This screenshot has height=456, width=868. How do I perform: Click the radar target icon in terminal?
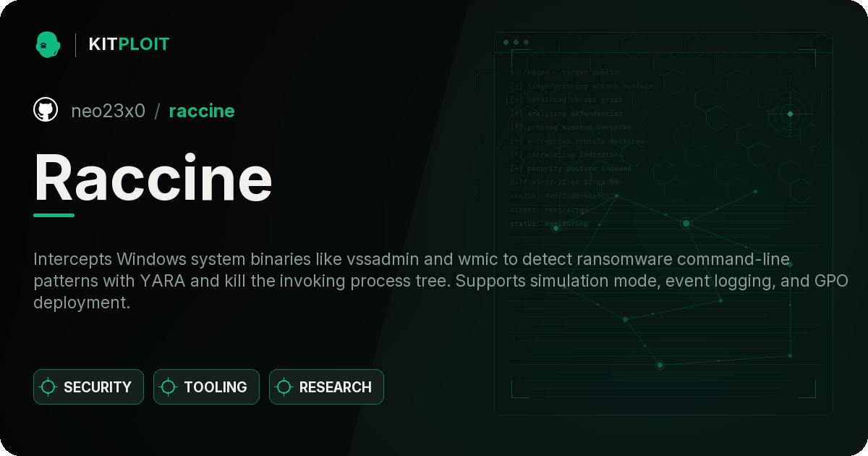(x=790, y=114)
